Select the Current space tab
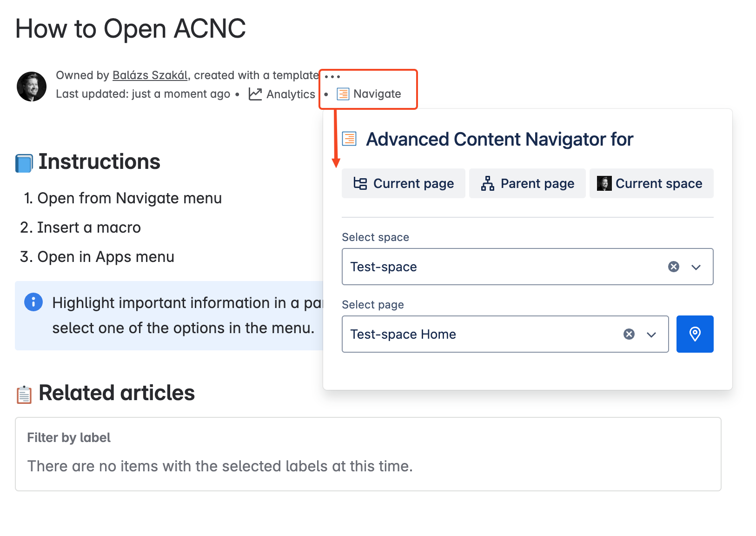Screen dimensions: 756x536 pyautogui.click(x=651, y=183)
